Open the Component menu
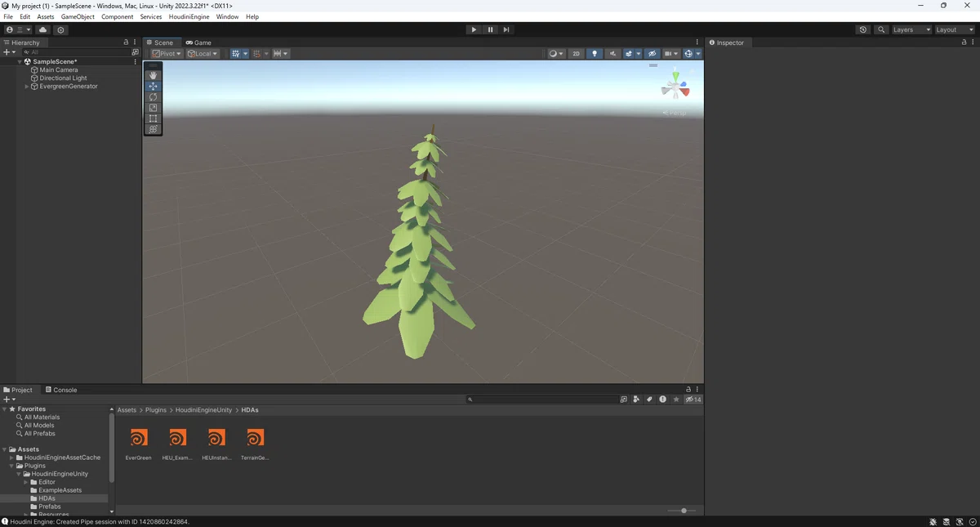 117,16
